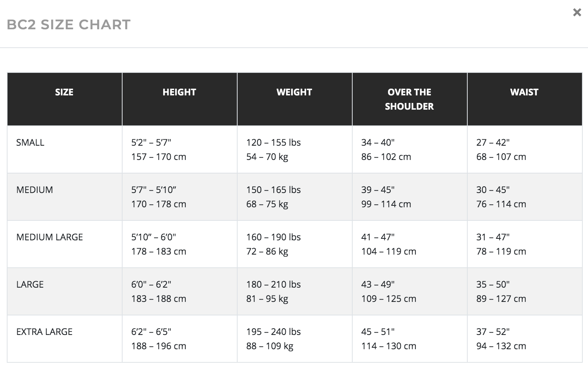Click the EXTRA LARGE shoulder measurement cell
The height and width of the screenshot is (368, 588).
pos(409,338)
